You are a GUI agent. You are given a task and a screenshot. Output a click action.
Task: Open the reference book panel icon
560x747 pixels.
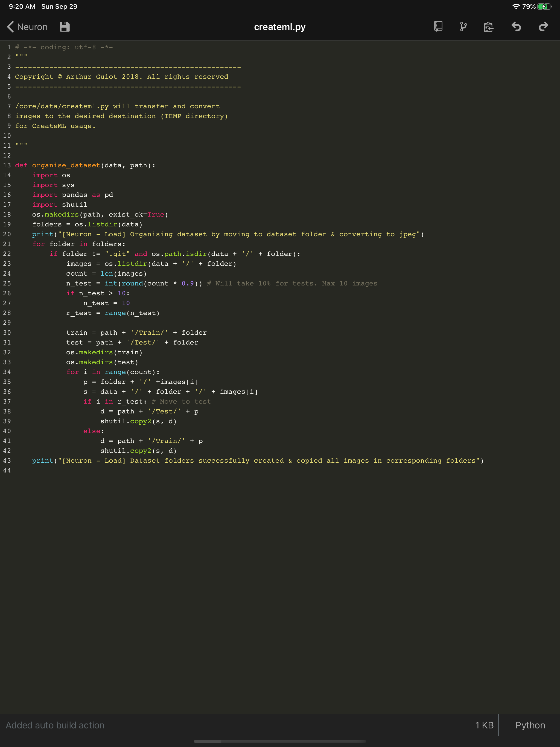437,27
